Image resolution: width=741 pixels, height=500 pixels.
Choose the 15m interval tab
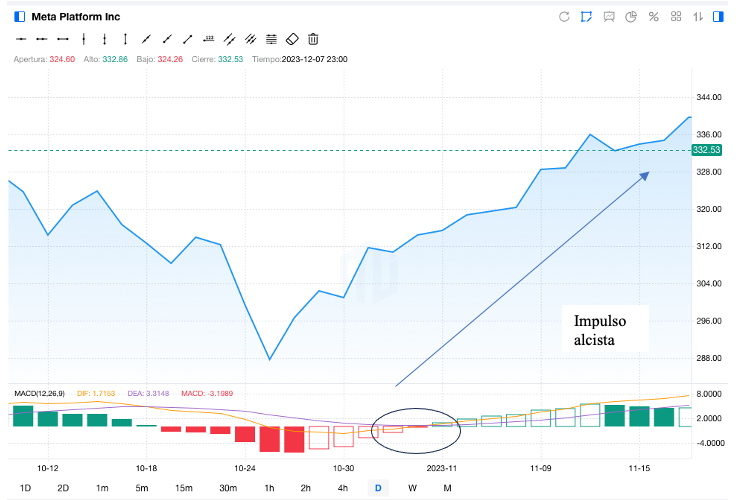tap(183, 488)
